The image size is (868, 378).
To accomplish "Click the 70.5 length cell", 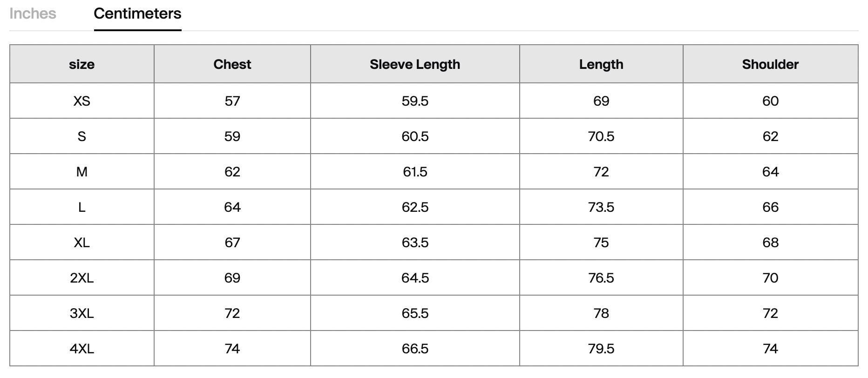I will (601, 136).
